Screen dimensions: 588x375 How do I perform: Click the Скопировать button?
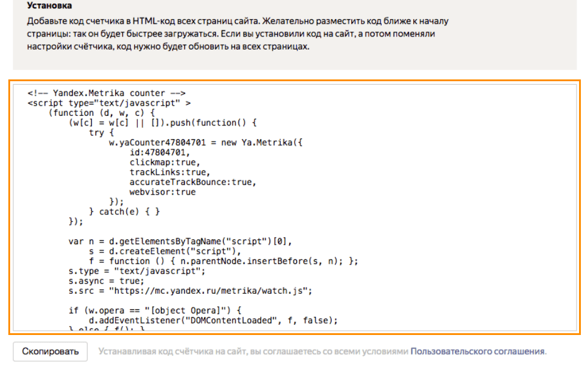50,351
